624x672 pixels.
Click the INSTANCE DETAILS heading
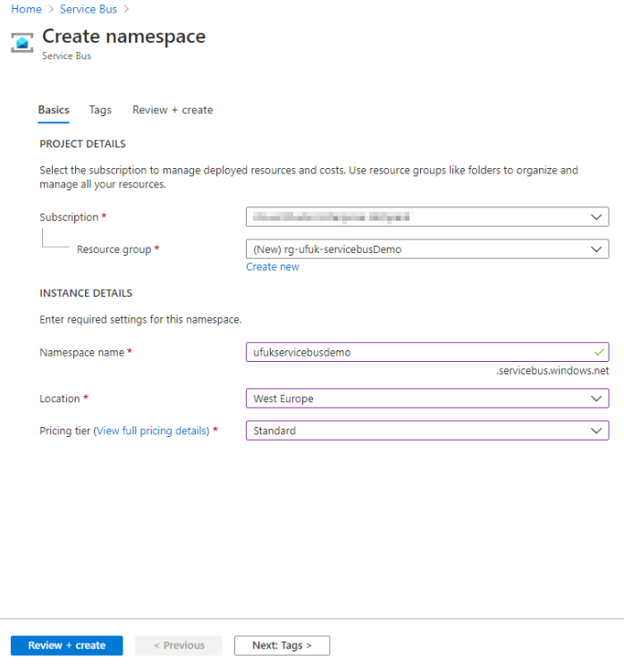click(x=86, y=293)
